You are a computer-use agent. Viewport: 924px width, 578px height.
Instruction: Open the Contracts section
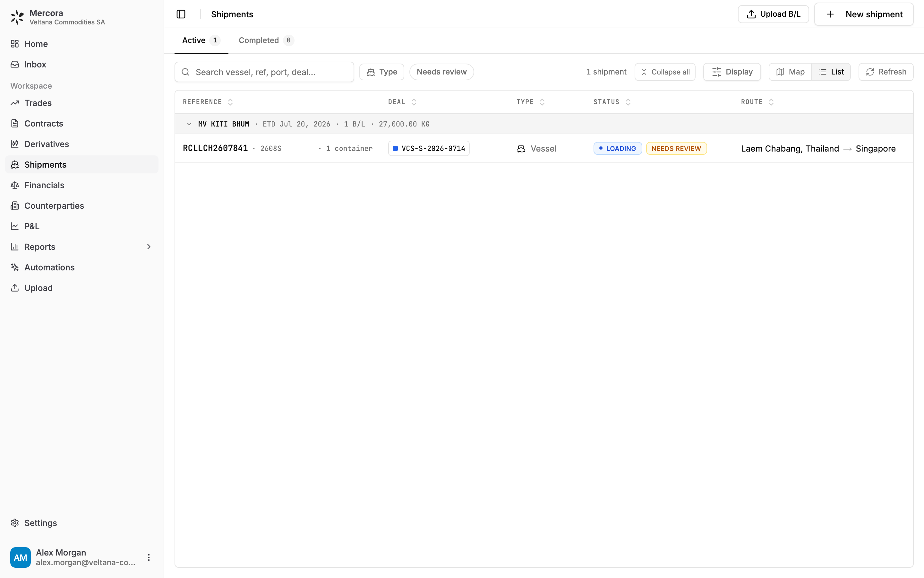click(82, 124)
